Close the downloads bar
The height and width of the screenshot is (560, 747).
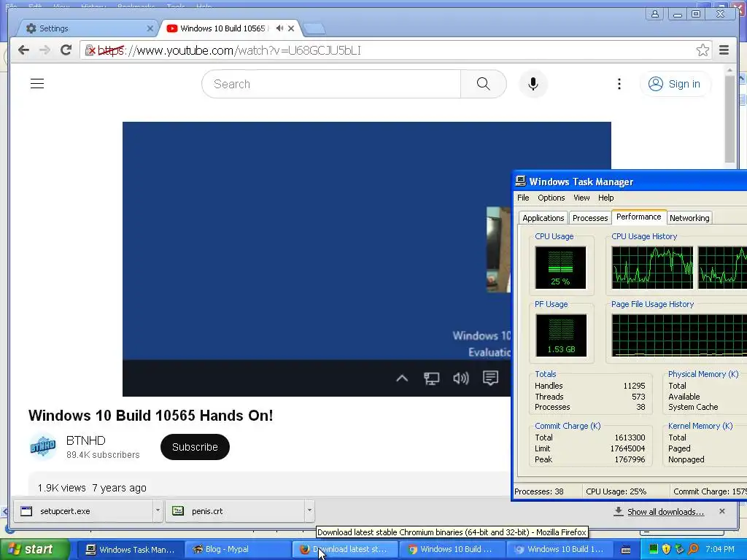click(721, 511)
